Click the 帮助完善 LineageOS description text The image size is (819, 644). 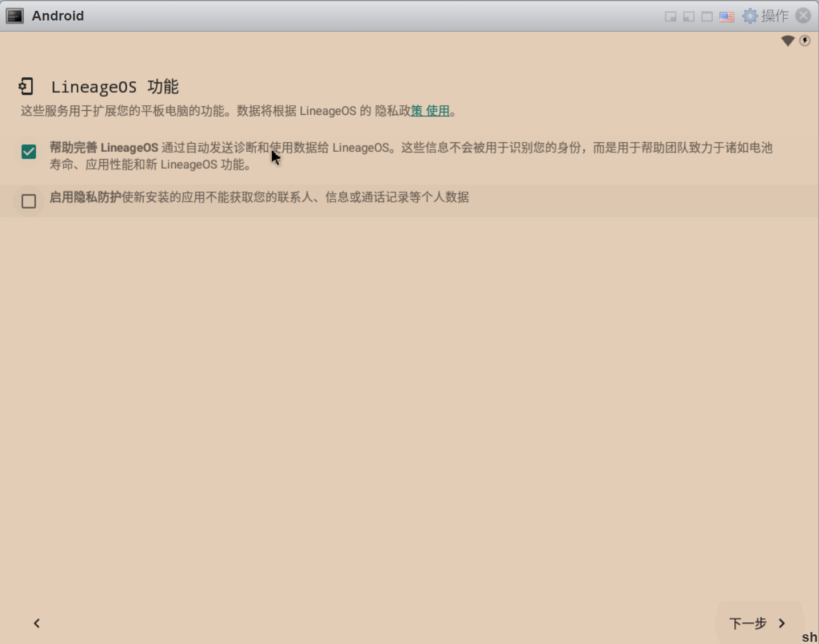[x=411, y=156]
